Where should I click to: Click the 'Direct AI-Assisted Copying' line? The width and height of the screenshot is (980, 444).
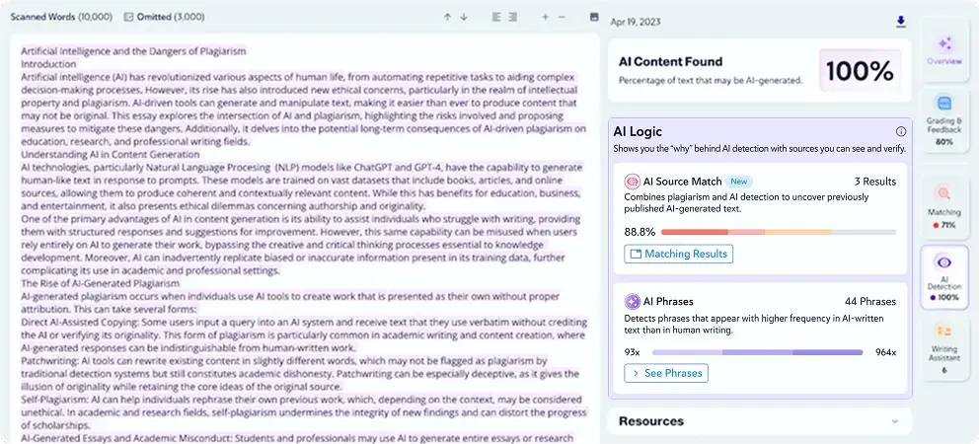click(x=304, y=323)
